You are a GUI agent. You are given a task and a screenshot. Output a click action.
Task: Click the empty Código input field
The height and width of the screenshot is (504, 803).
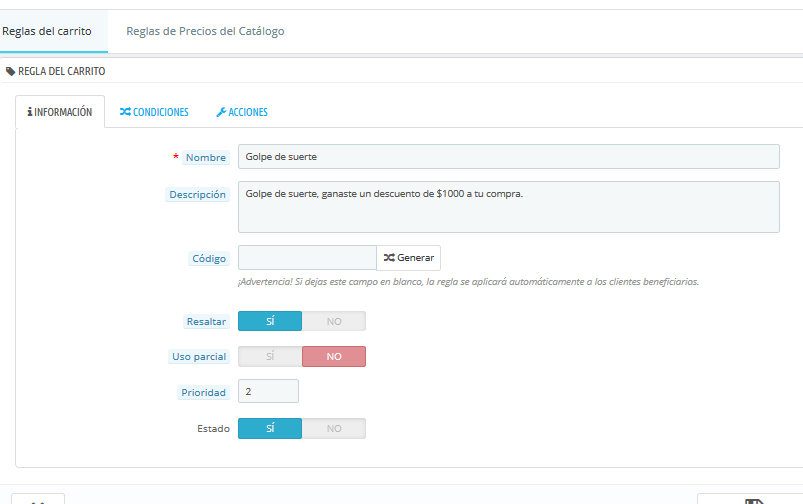click(307, 258)
